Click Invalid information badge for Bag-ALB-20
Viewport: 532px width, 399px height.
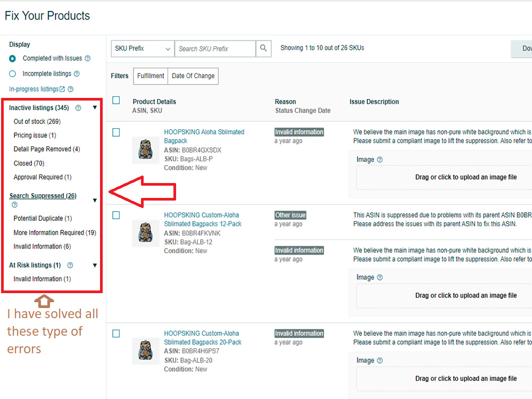[x=299, y=334]
